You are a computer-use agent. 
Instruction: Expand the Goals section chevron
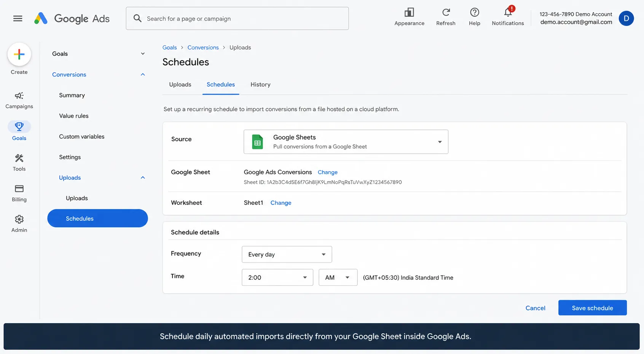pyautogui.click(x=143, y=54)
